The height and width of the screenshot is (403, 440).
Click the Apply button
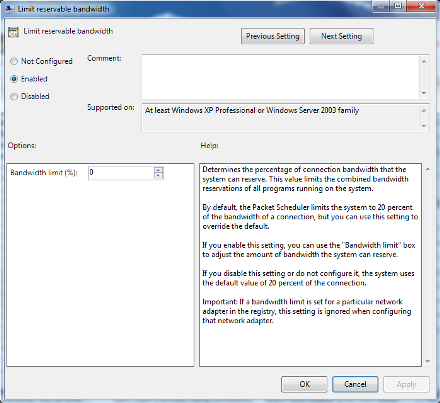tap(406, 384)
